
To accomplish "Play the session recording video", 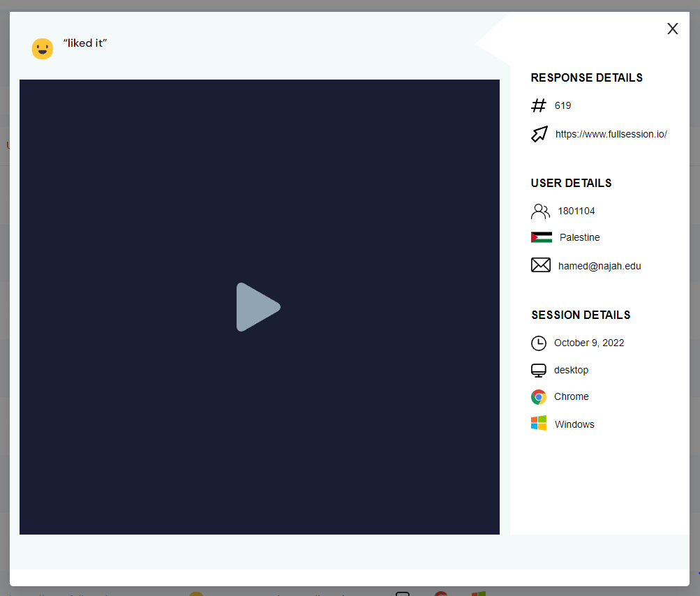I will coord(258,307).
